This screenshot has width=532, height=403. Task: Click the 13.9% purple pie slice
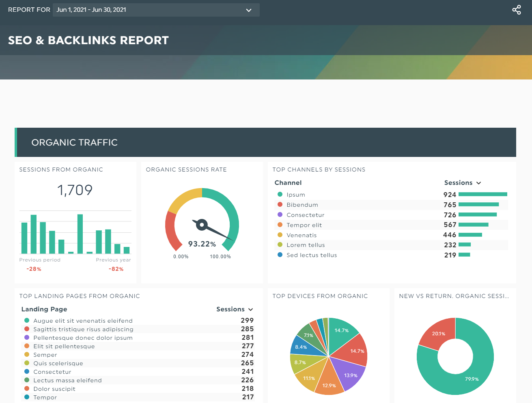(349, 374)
